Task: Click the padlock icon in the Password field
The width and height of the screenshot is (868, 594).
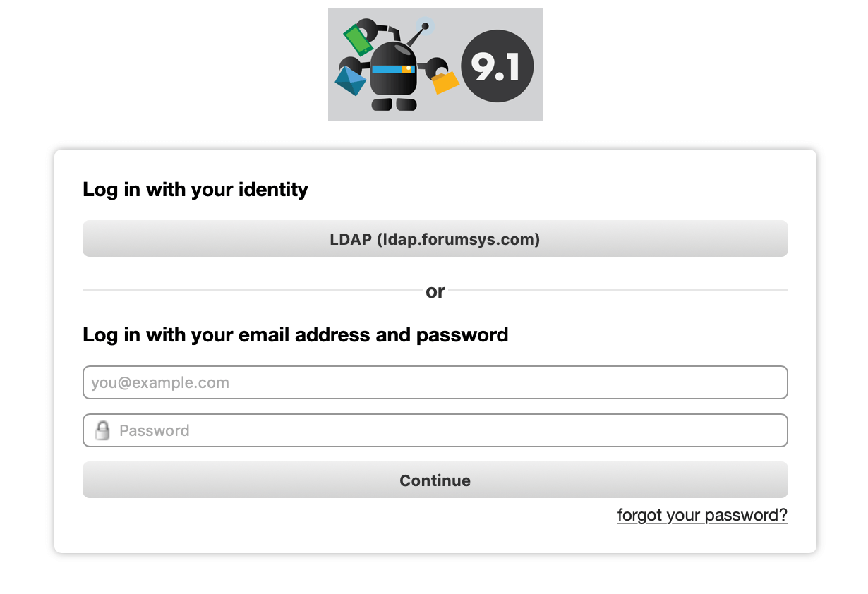Action: (103, 430)
